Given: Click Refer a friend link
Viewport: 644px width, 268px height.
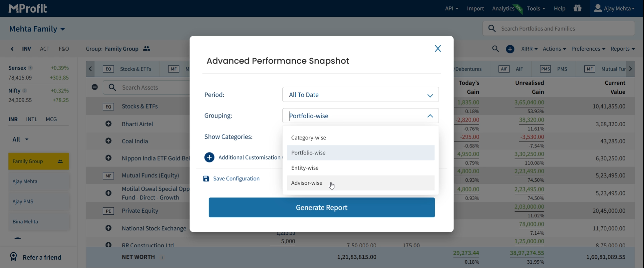Looking at the screenshot, I should click(42, 257).
